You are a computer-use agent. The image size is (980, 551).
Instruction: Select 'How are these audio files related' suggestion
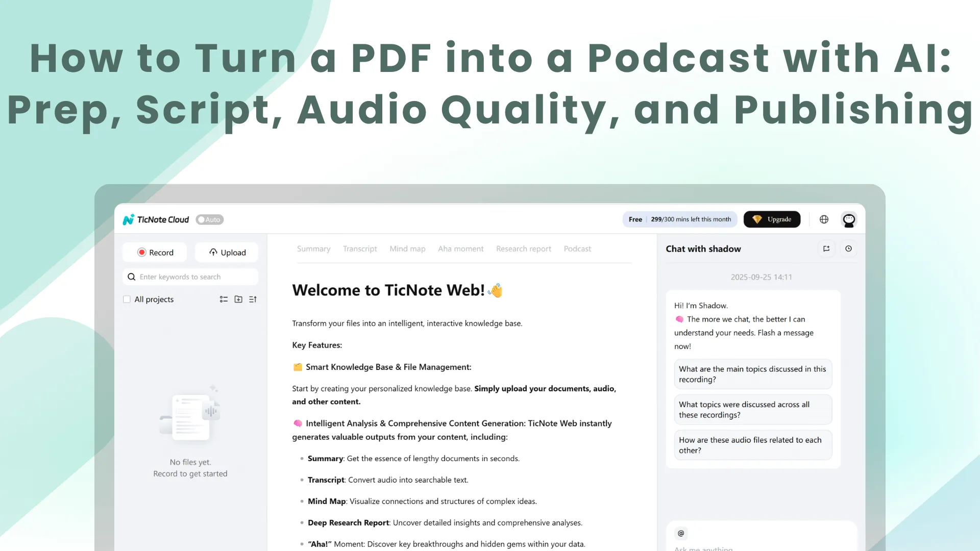point(752,445)
